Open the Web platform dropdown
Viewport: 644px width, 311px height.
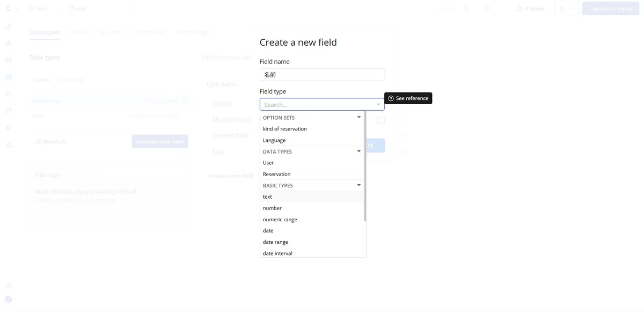point(45,9)
